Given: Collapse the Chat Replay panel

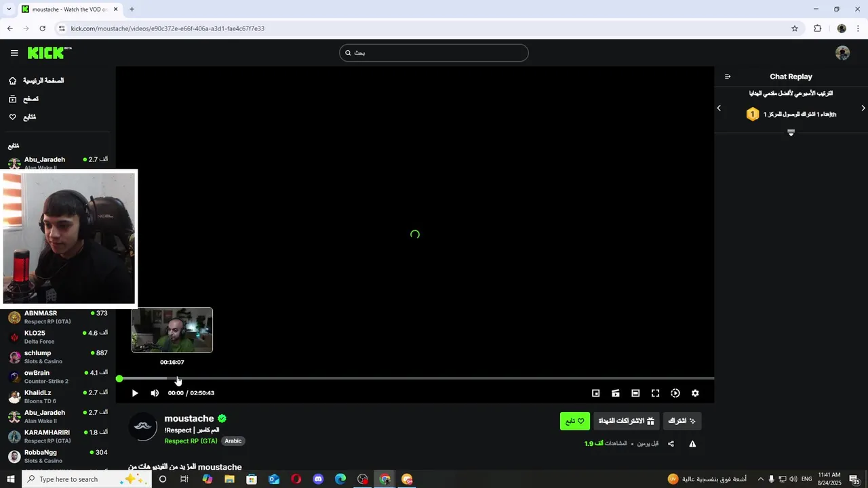Looking at the screenshot, I should [x=728, y=77].
